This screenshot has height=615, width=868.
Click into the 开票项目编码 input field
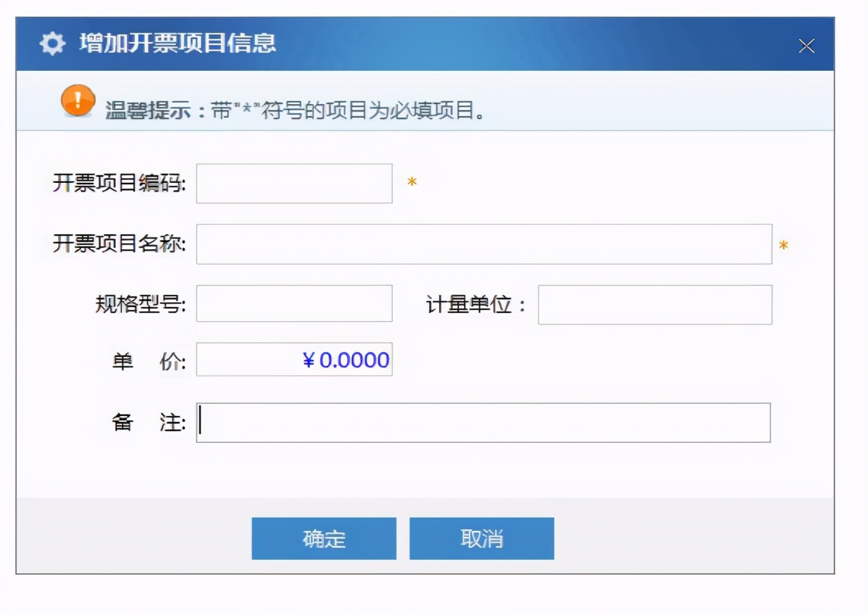294,184
